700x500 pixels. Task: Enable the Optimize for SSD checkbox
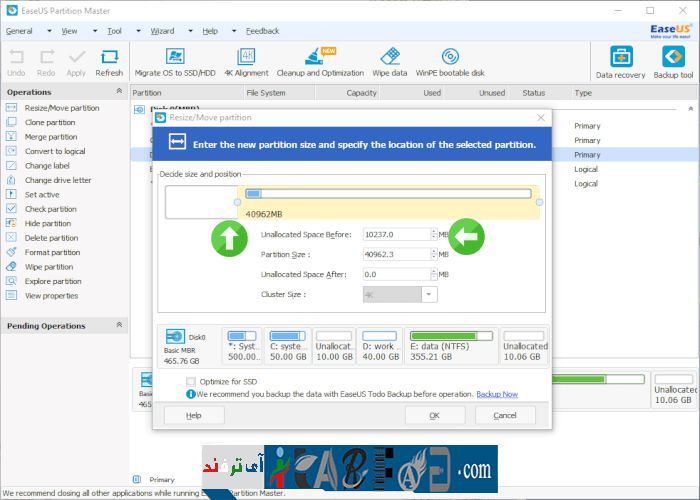[191, 382]
